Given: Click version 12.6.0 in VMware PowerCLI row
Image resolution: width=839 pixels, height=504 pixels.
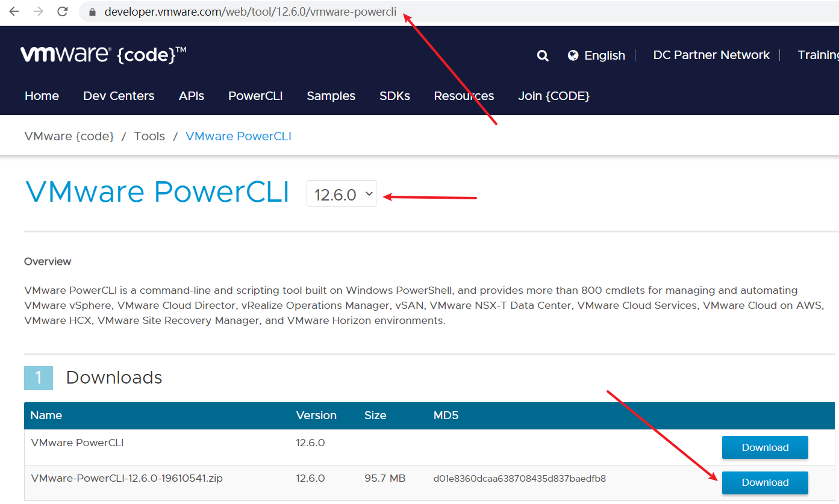Looking at the screenshot, I should click(x=310, y=443).
